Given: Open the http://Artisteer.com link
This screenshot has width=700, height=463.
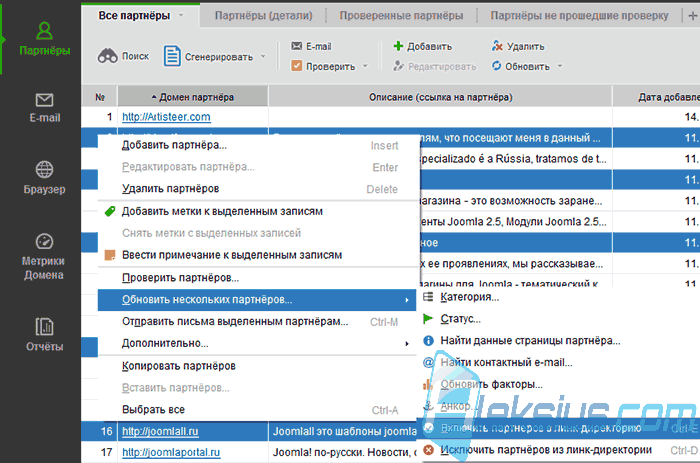Looking at the screenshot, I should click(166, 117).
